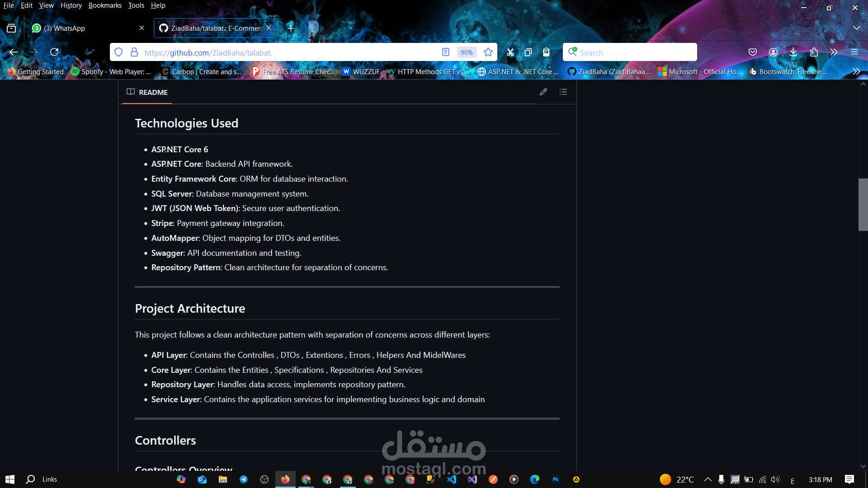868x488 pixels.
Task: Reset the 90% zoom level badge
Action: [467, 52]
